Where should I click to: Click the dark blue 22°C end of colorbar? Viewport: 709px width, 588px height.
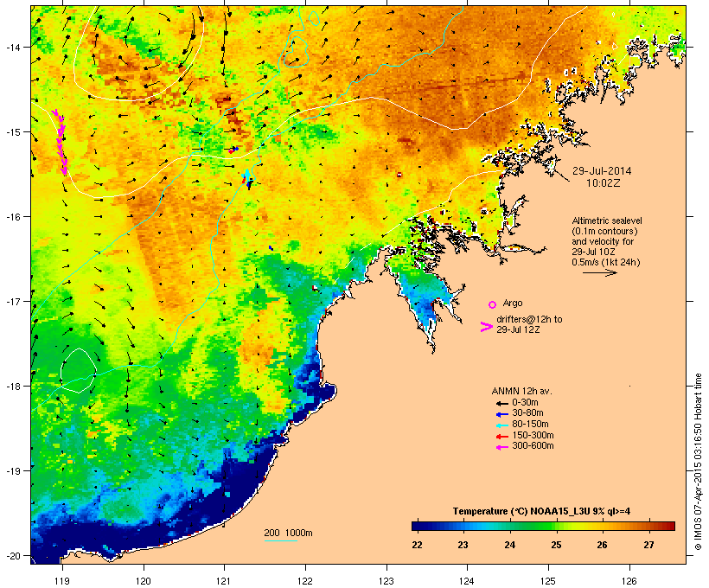pos(417,526)
